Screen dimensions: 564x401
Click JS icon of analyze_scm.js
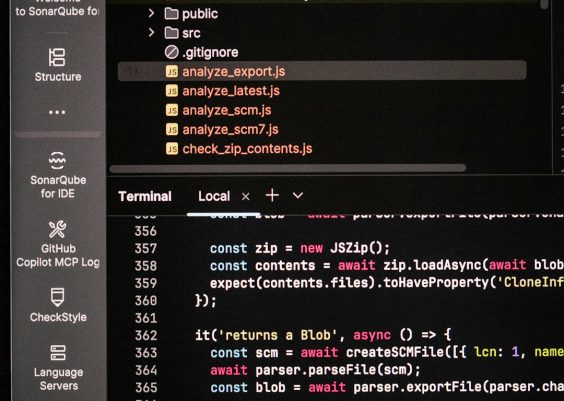tap(172, 110)
